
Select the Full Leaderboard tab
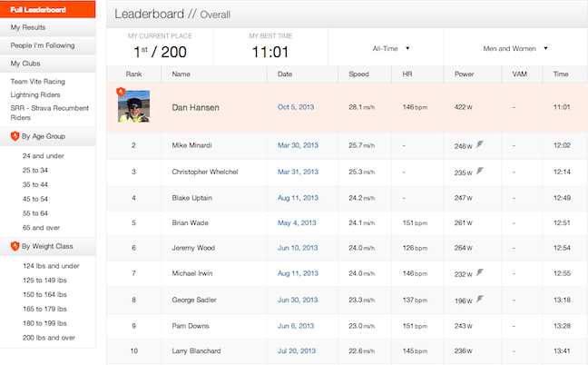click(x=47, y=10)
